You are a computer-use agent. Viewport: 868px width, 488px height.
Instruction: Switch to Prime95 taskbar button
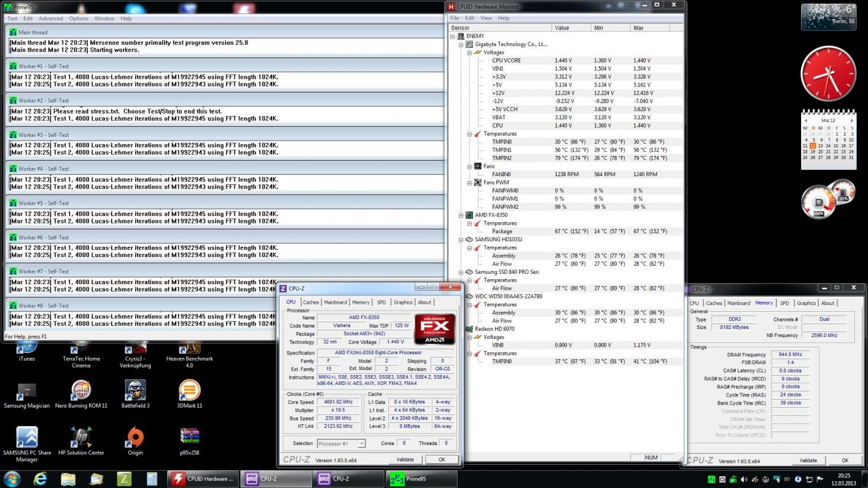421,479
